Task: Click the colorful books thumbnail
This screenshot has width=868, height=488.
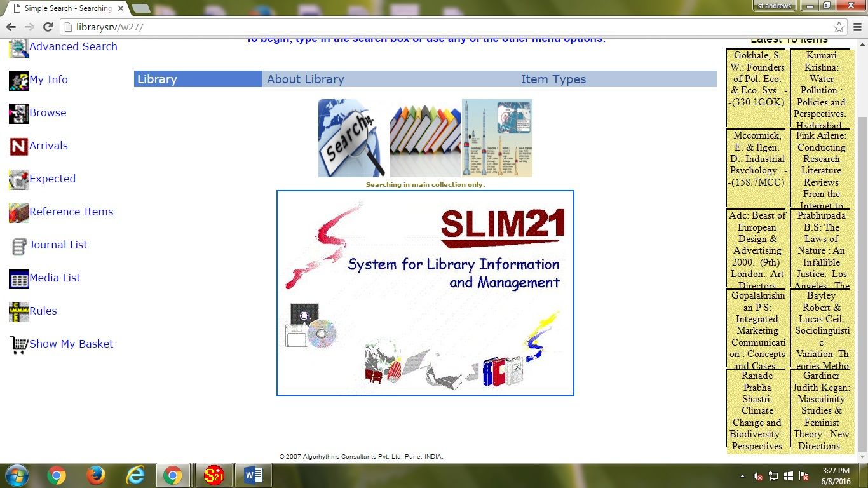Action: coord(425,138)
